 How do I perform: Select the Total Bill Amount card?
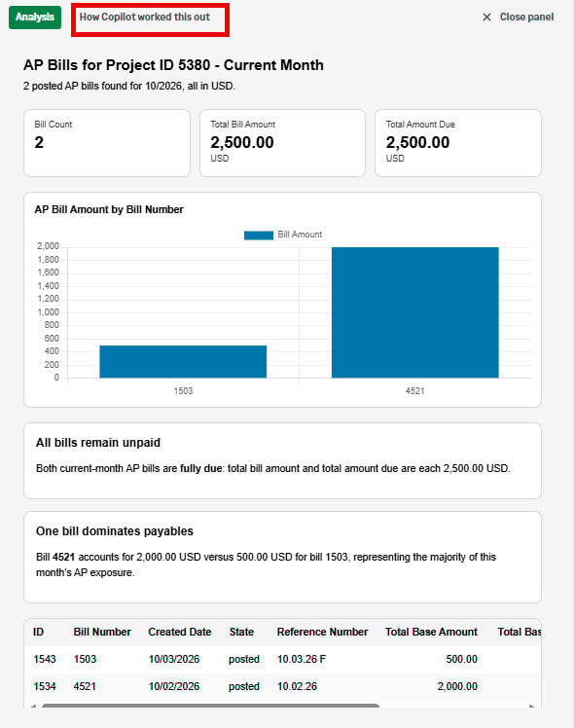(x=282, y=143)
